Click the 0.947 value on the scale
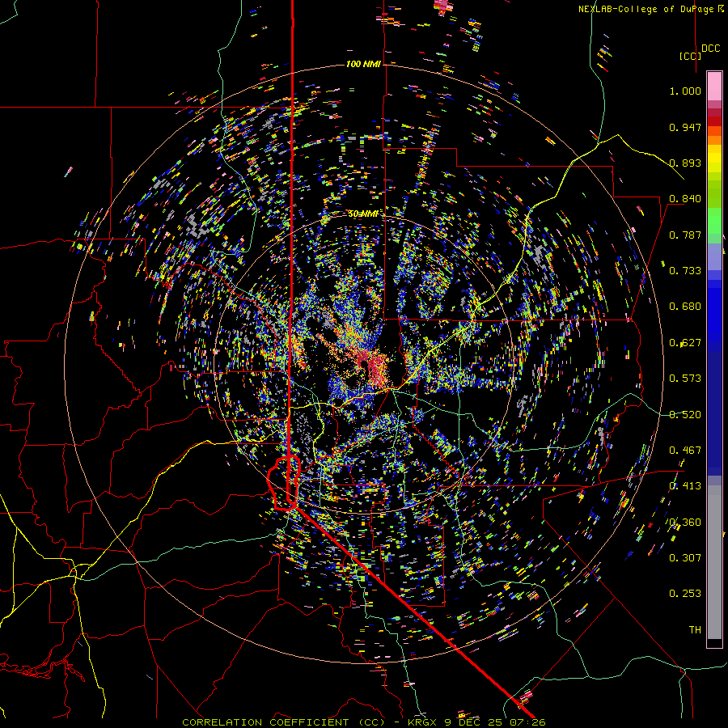728x728 pixels. (685, 127)
